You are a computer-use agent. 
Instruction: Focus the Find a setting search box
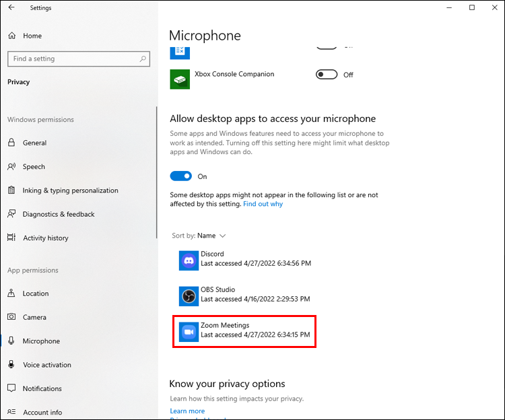pyautogui.click(x=79, y=59)
